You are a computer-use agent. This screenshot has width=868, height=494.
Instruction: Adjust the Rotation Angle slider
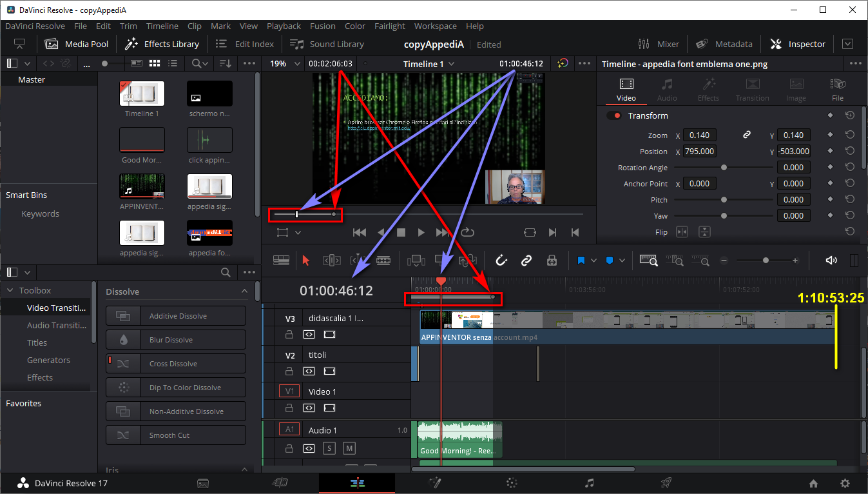point(724,168)
